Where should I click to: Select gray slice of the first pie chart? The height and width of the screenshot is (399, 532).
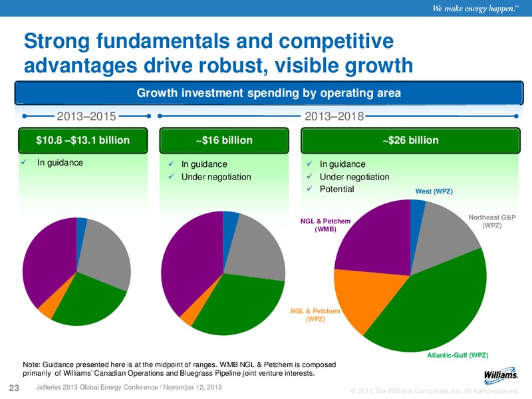[x=105, y=255]
